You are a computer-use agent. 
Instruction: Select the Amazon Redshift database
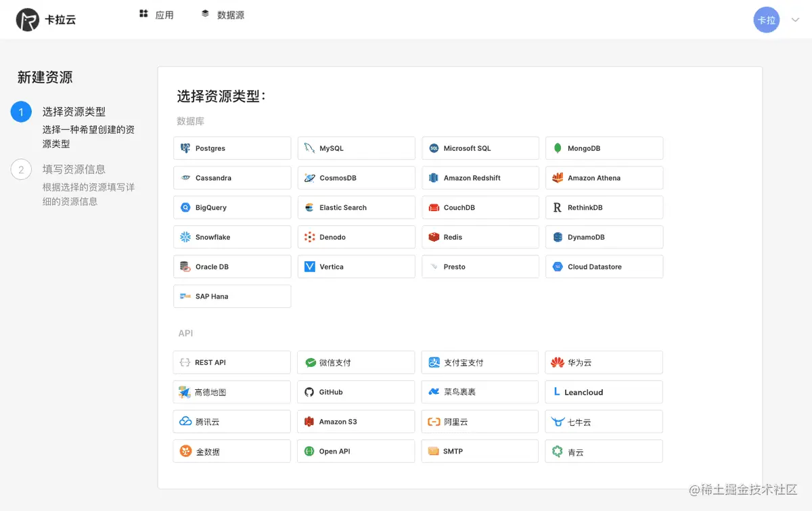480,177
